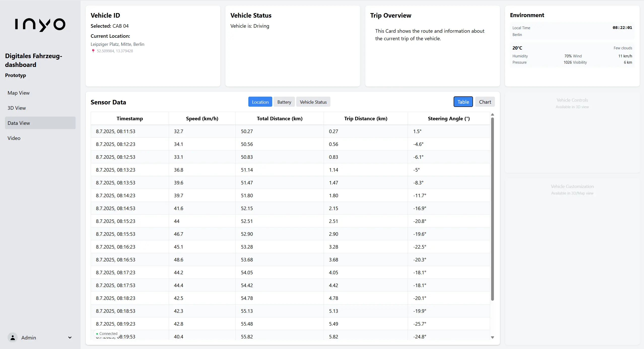Open 3D View from the sidebar
This screenshot has height=349, width=644.
pyautogui.click(x=40, y=108)
